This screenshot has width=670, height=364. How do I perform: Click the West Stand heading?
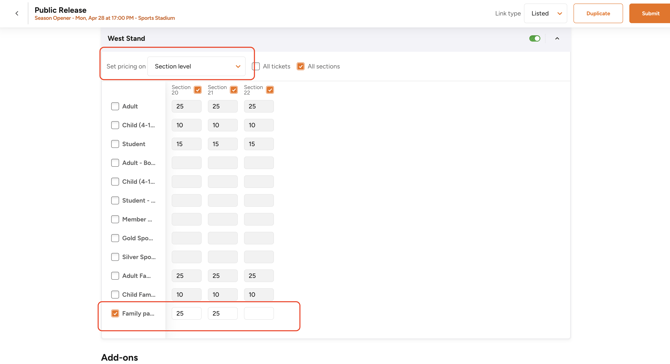(x=126, y=38)
